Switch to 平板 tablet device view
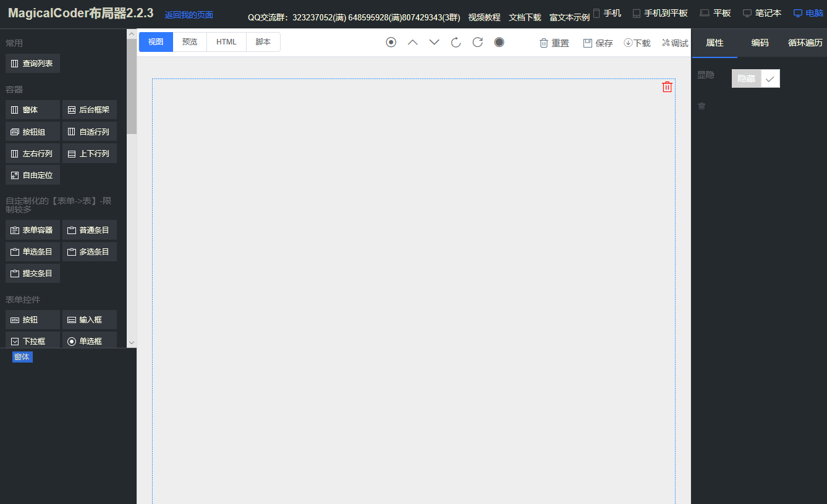Viewport: 827px width, 504px height. tap(715, 13)
